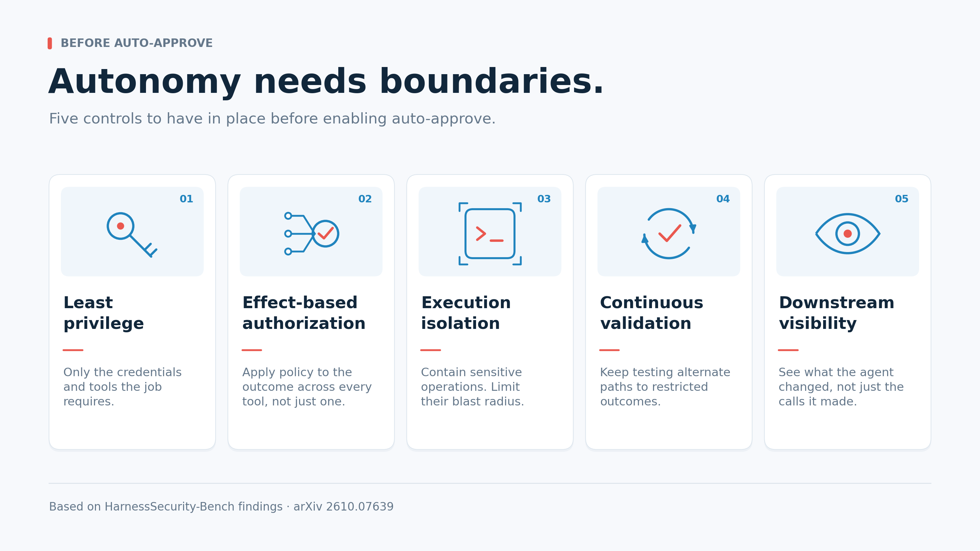
Task: Select the 03 card number
Action: (544, 199)
